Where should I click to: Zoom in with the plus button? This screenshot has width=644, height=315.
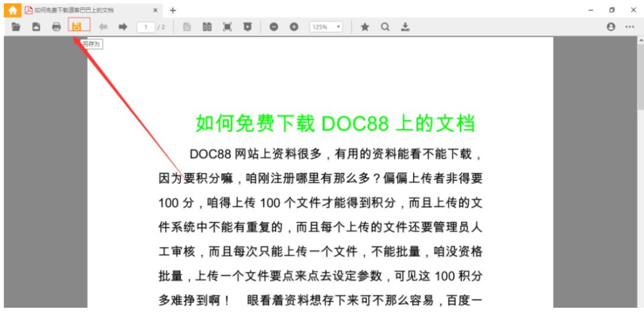tap(294, 27)
